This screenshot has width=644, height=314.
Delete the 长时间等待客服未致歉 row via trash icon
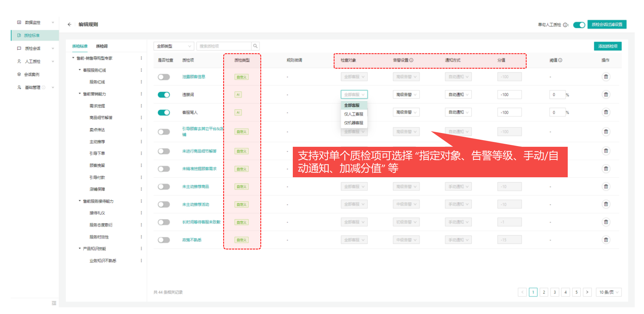pyautogui.click(x=606, y=222)
